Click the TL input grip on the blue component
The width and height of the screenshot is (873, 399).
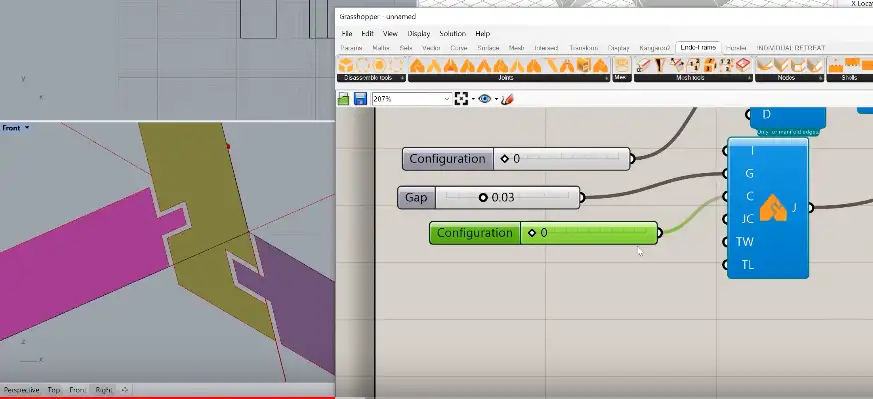click(725, 264)
